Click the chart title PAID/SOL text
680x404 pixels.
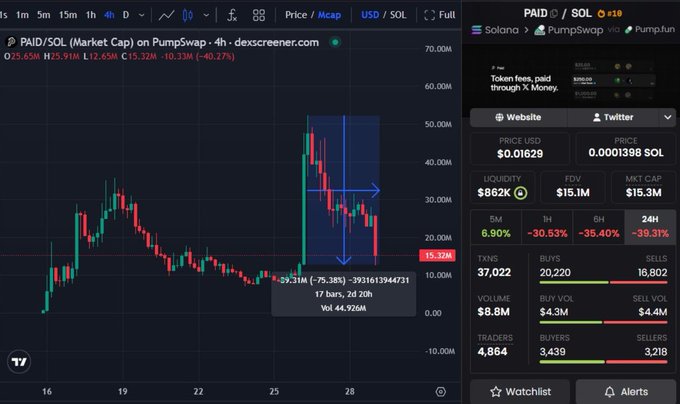42,42
